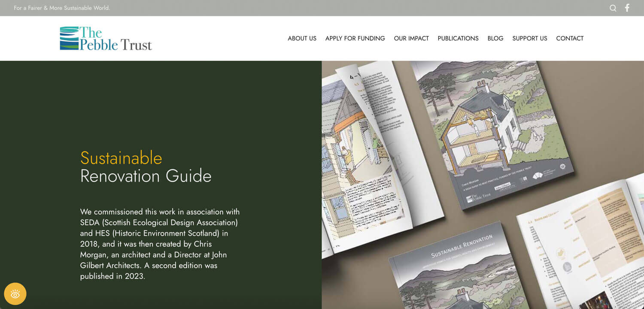Screen dimensions: 644x309
Task: Go to the Blog page
Action: point(495,39)
